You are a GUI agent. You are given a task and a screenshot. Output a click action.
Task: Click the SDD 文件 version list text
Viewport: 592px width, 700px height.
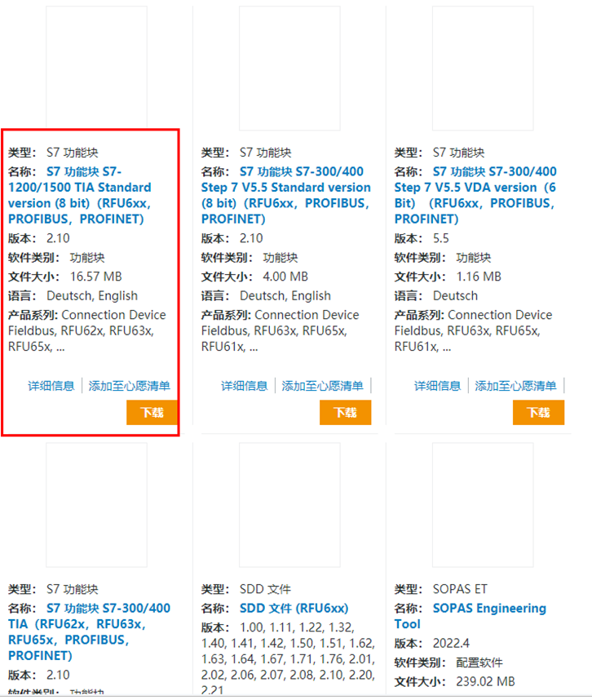288,659
